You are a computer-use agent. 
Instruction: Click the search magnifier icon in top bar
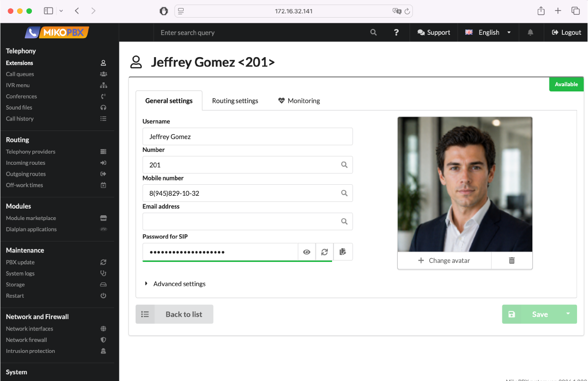[x=373, y=32]
